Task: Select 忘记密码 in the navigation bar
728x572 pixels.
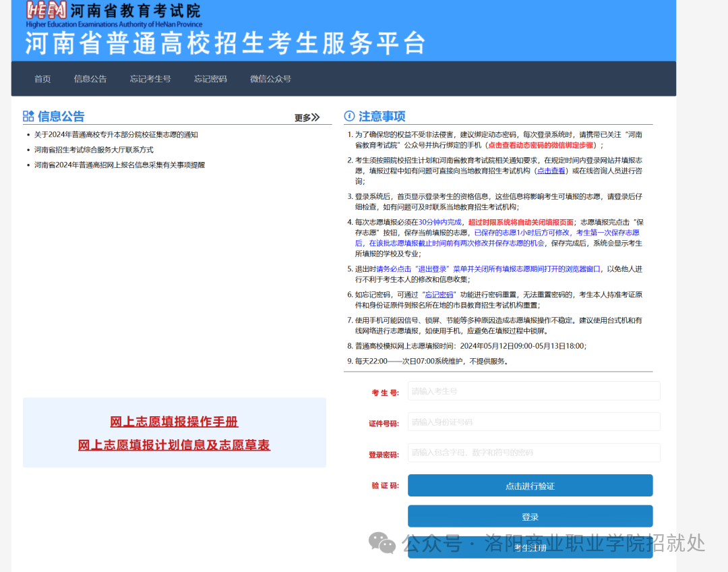Action: tap(210, 79)
